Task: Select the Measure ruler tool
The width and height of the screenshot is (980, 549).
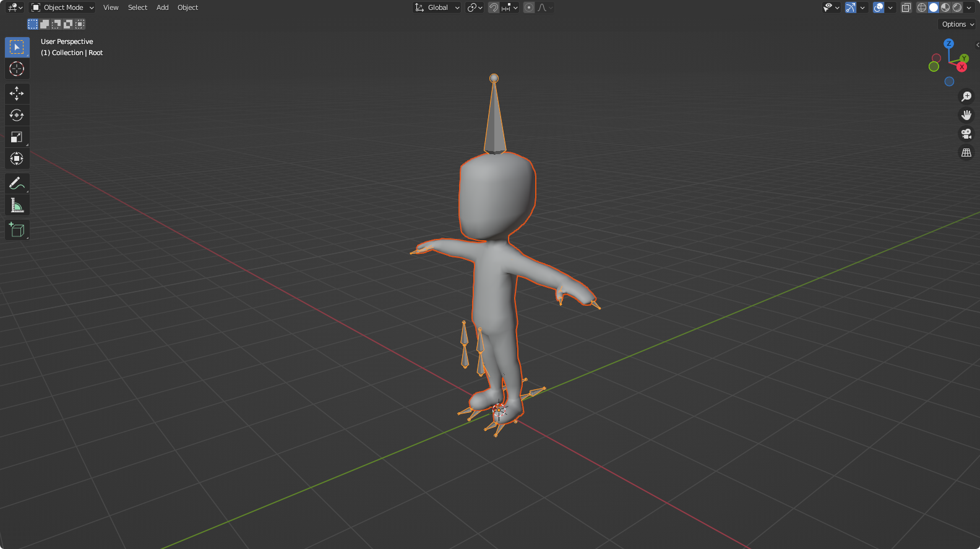Action: click(x=17, y=205)
